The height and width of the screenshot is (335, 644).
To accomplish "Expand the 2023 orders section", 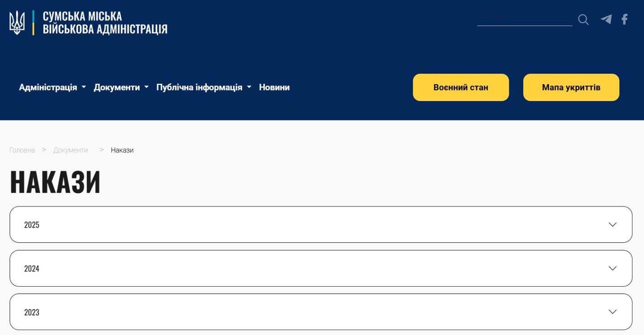I will pos(313,312).
